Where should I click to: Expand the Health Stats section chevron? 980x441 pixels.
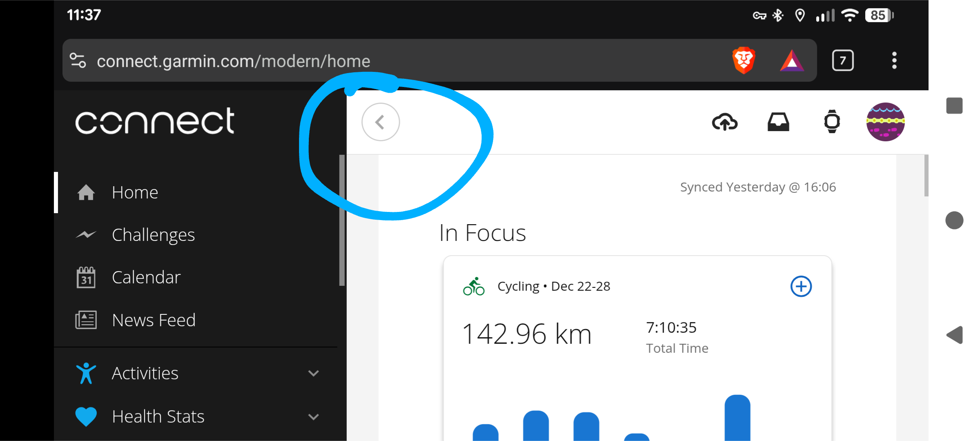(x=313, y=416)
